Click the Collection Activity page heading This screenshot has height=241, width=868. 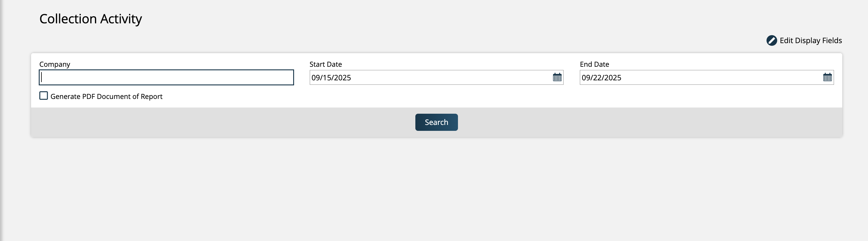(x=91, y=19)
